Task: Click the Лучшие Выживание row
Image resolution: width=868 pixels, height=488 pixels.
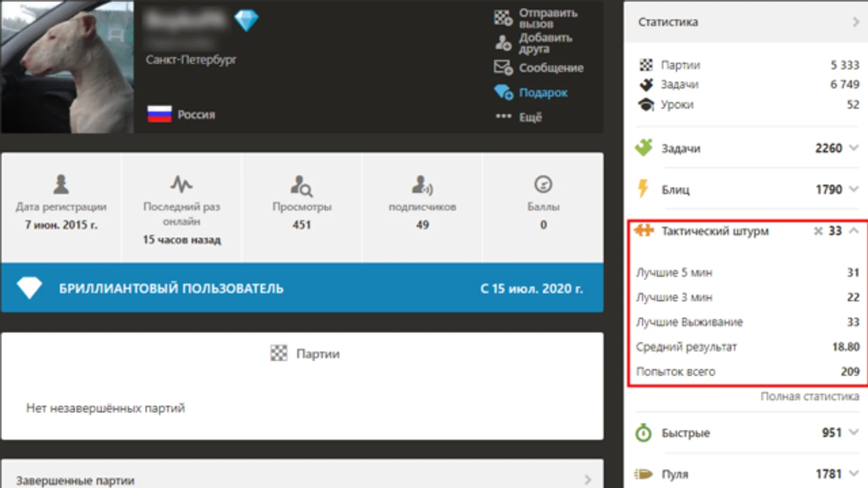Action: [748, 322]
